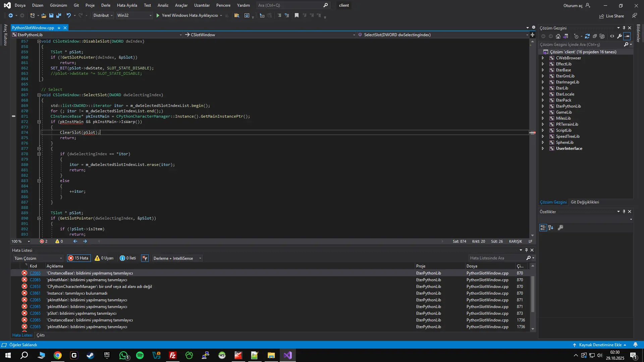Image resolution: width=644 pixels, height=362 pixels.
Task: Click the Collapse All icon in Solution Explorer
Action: click(x=595, y=36)
